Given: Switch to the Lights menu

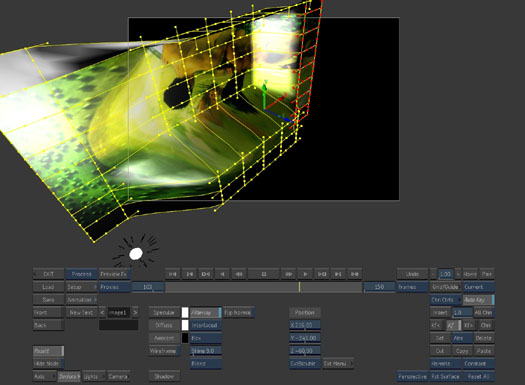Looking at the screenshot, I should point(94,377).
